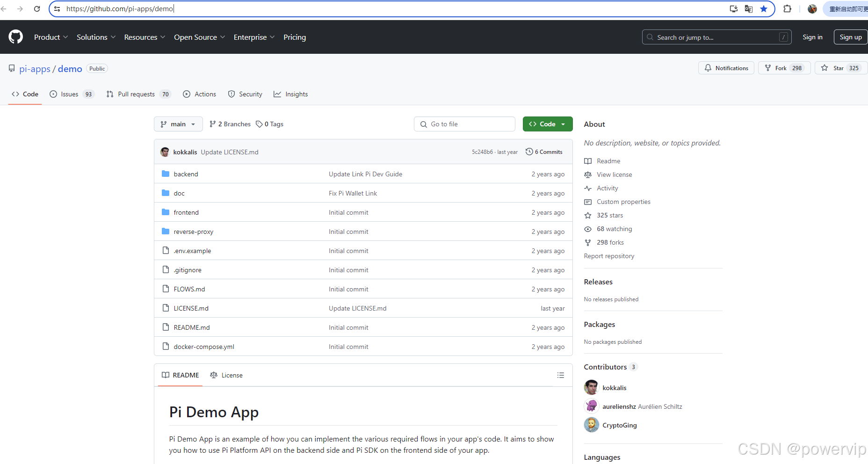Open the .gitignore file
The image size is (868, 464).
188,270
